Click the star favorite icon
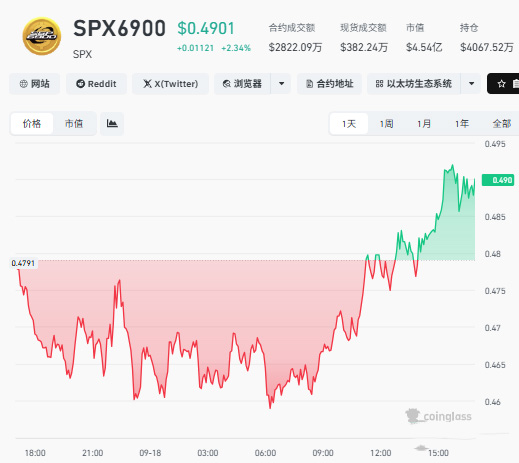 [501, 84]
